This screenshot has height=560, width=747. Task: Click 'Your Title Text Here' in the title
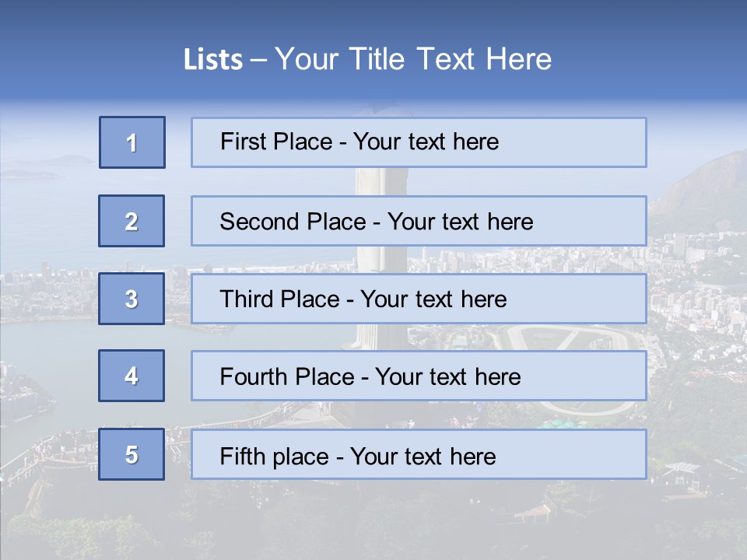(413, 60)
